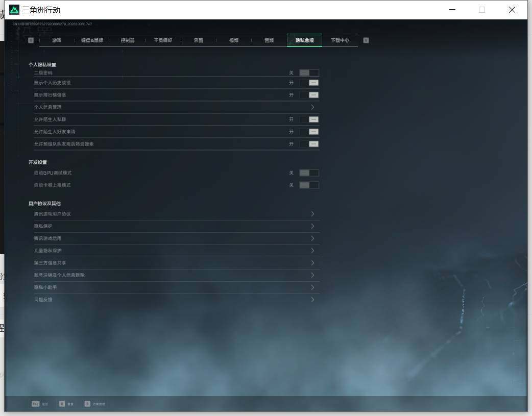Switch off 允许陌生人好友申请

tap(309, 132)
